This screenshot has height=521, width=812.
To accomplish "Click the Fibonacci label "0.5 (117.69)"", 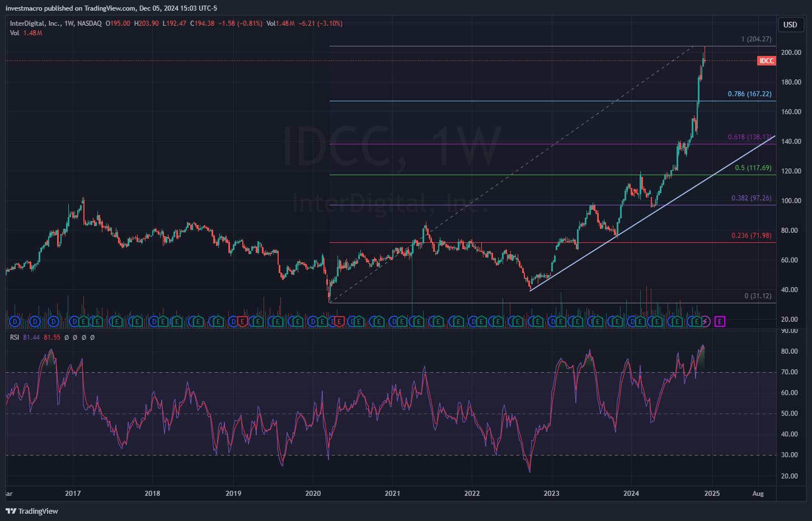I will [x=753, y=168].
